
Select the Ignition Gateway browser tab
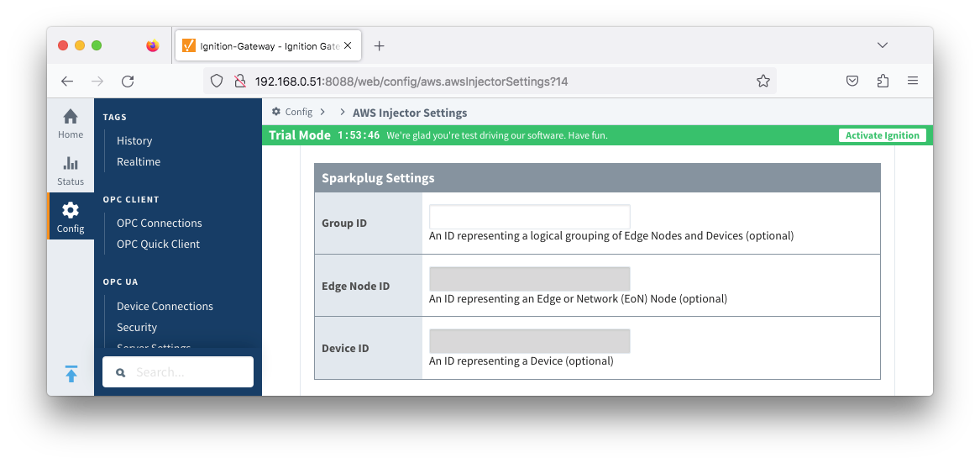click(269, 46)
